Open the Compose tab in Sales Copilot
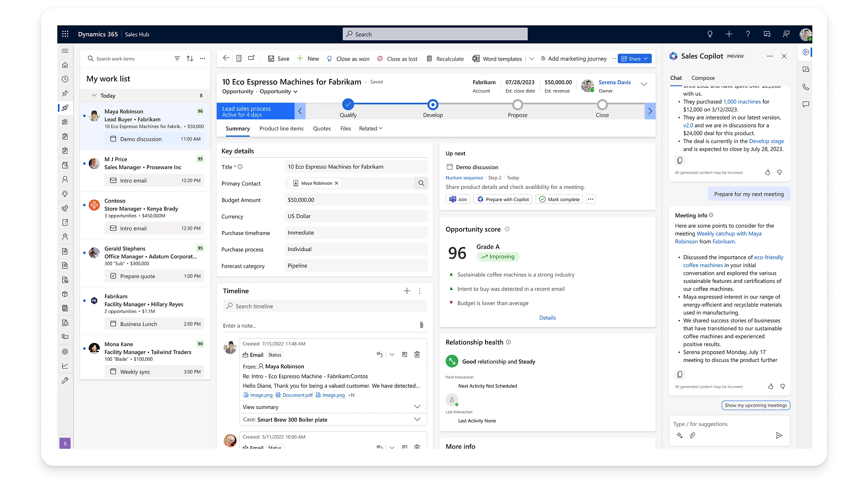Image resolution: width=868 pixels, height=488 pixels. [x=703, y=78]
